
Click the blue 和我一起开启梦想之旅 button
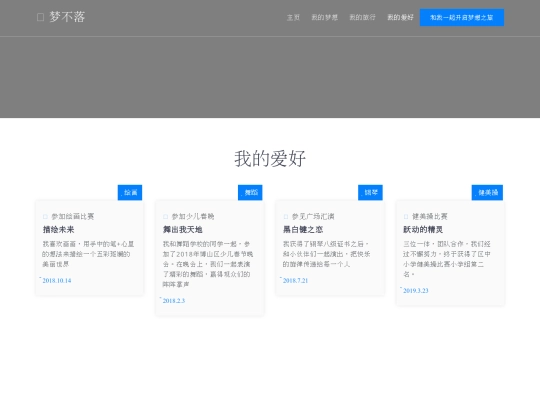pos(461,18)
